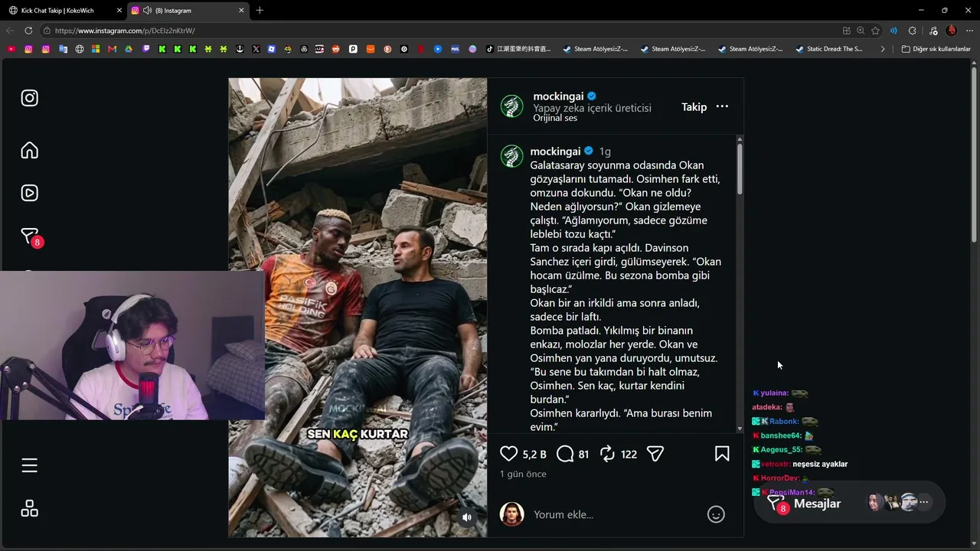The height and width of the screenshot is (551, 980).
Task: Save the post with bookmark icon
Action: (x=722, y=454)
